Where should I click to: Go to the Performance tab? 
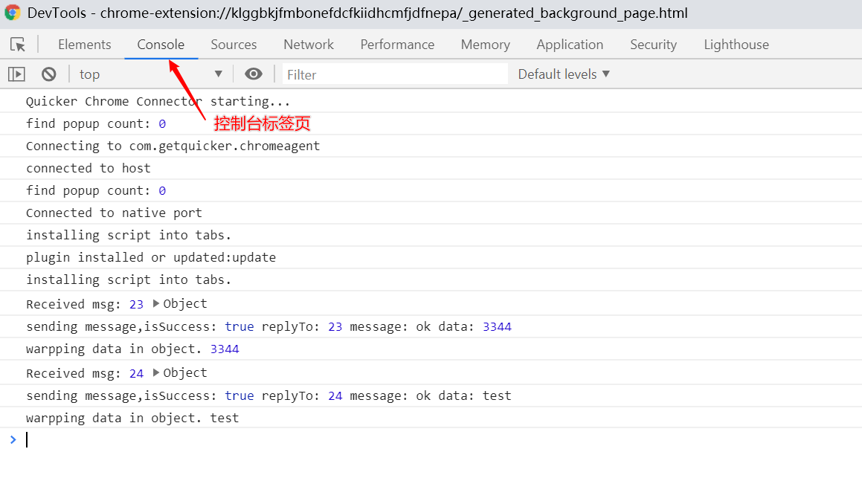coord(397,45)
